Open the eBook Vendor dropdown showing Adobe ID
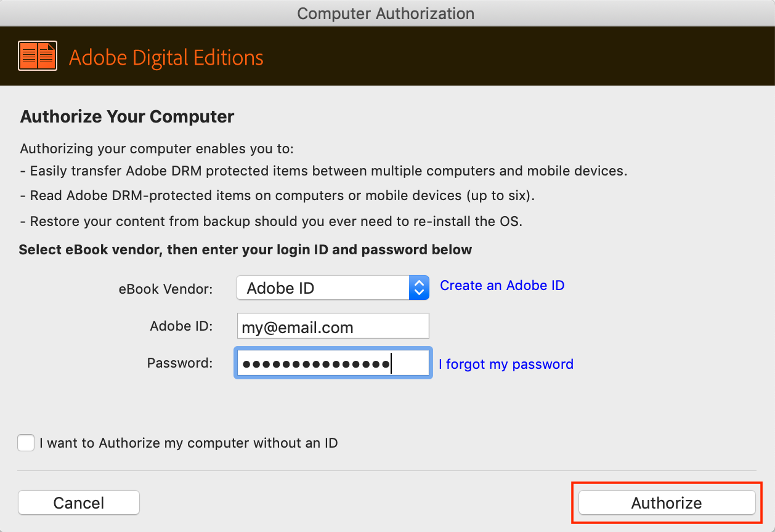 [323, 288]
